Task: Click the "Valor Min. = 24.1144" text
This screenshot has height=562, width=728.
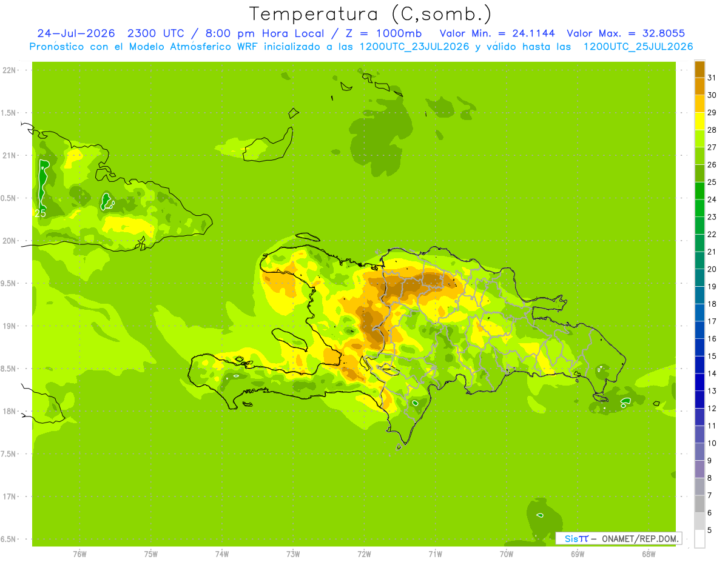Action: (497, 33)
